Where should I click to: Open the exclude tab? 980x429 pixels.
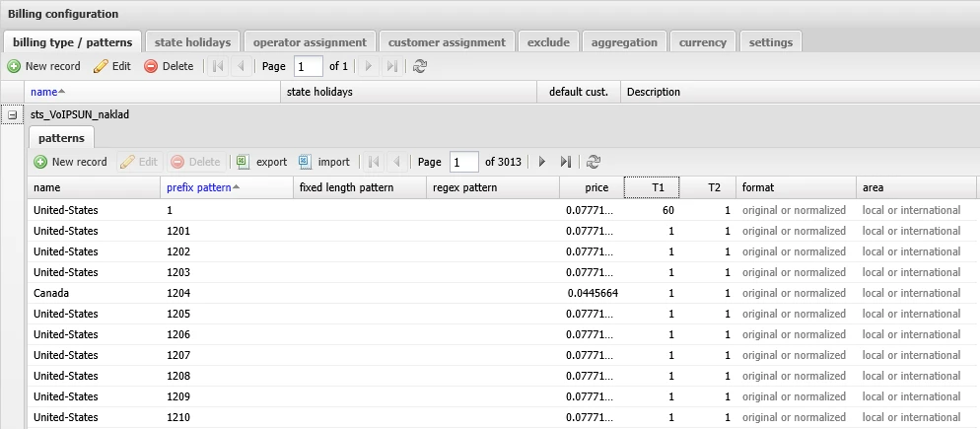(548, 42)
